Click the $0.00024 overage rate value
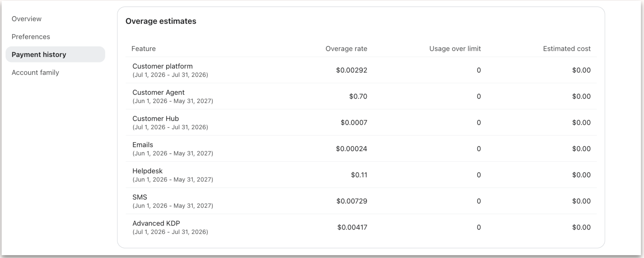The image size is (644, 258). (x=351, y=149)
